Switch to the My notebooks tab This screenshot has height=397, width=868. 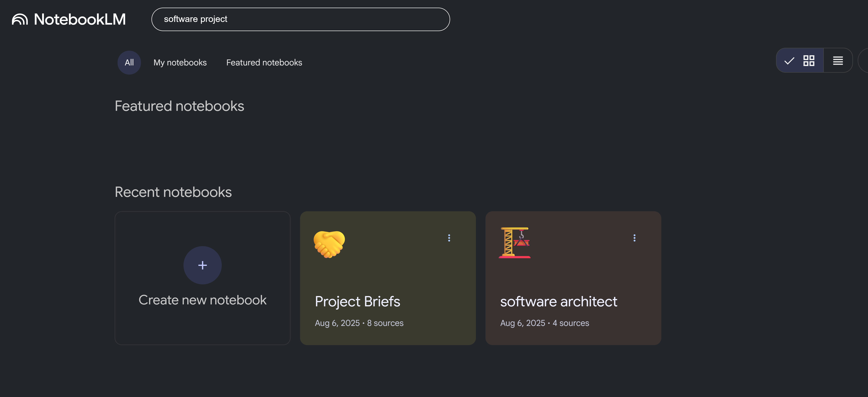click(x=180, y=63)
